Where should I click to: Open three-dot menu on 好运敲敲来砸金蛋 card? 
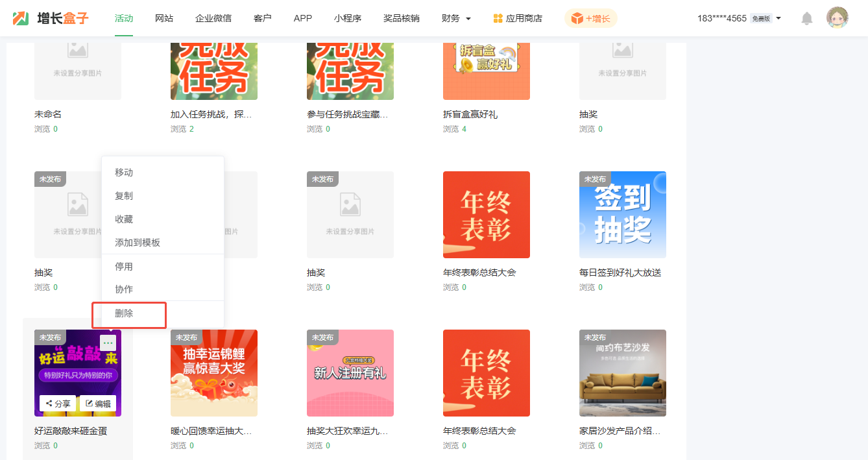(x=108, y=343)
